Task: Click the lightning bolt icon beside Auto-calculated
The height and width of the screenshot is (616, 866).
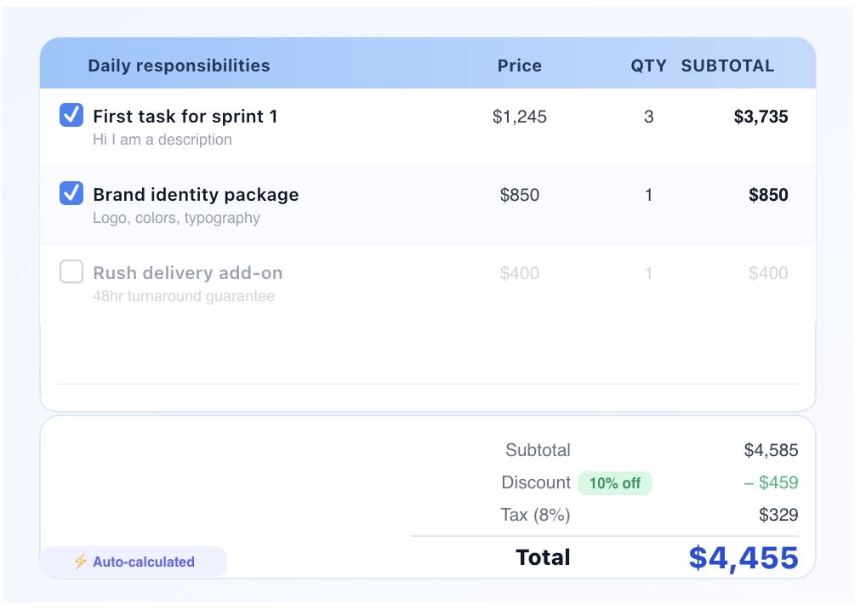Action: [81, 562]
